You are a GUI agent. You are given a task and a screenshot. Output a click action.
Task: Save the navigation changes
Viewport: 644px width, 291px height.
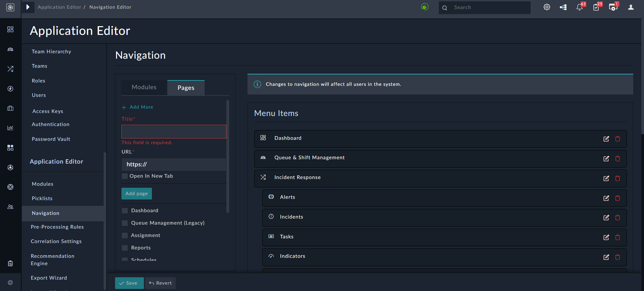[x=129, y=283]
